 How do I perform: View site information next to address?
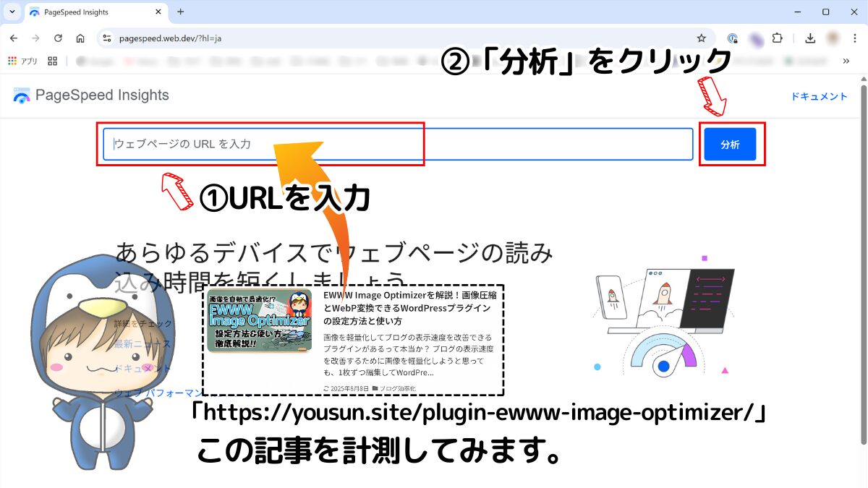pos(107,38)
